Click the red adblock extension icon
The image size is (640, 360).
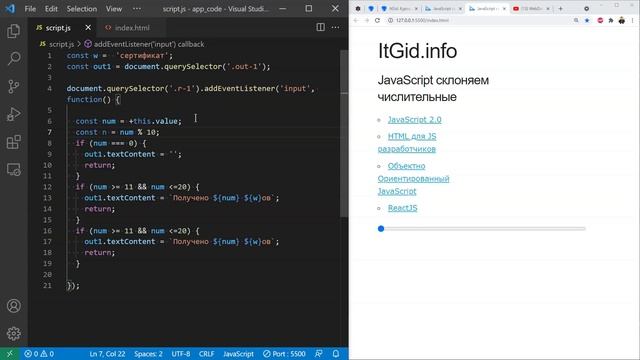(x=600, y=20)
